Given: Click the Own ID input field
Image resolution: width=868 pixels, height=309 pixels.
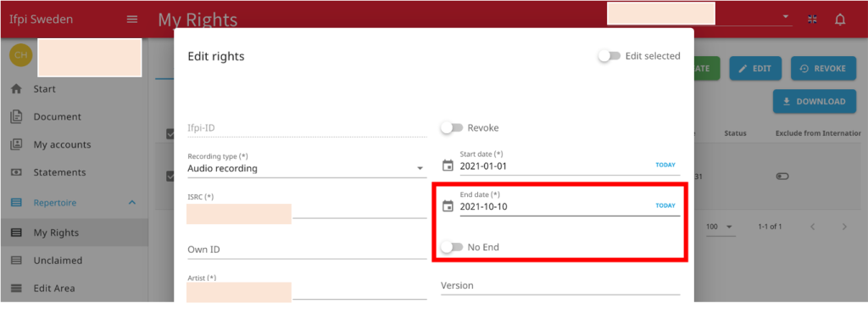Looking at the screenshot, I should (307, 250).
